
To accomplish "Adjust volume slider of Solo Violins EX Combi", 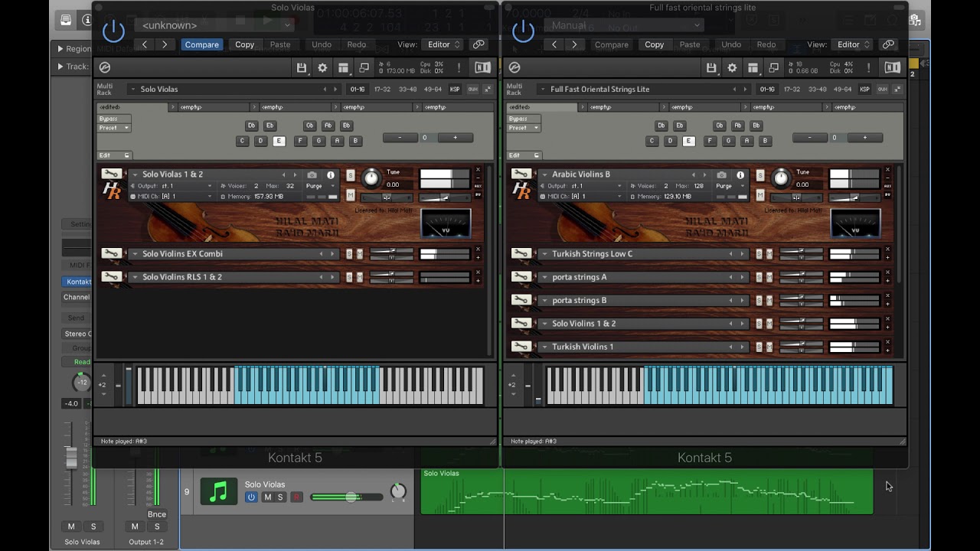I will 391,250.
